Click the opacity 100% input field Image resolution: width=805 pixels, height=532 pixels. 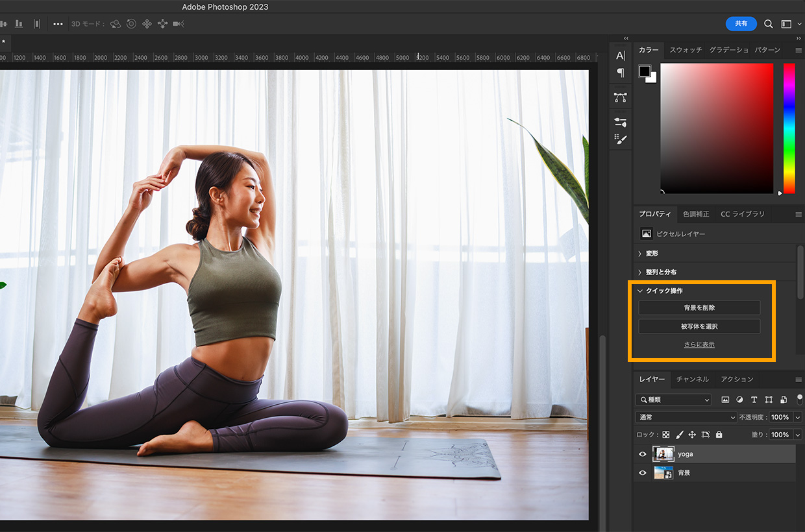coord(780,417)
